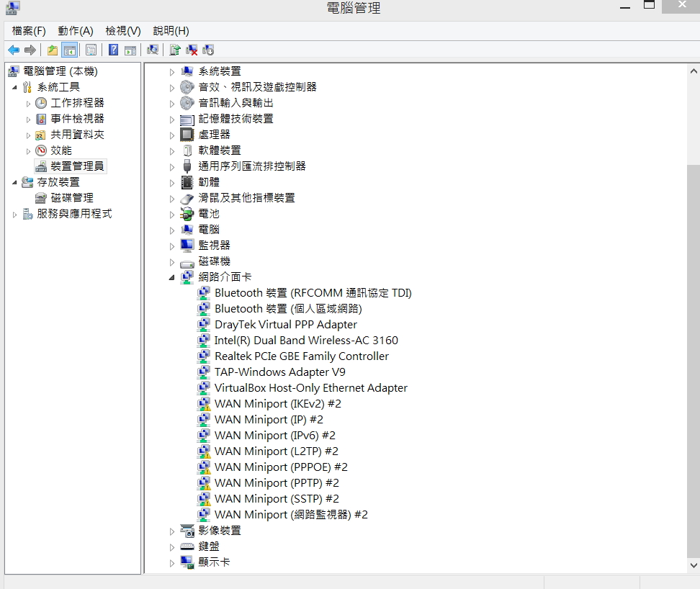
Task: Toggle show/hide console tree toolbar button
Action: click(70, 50)
